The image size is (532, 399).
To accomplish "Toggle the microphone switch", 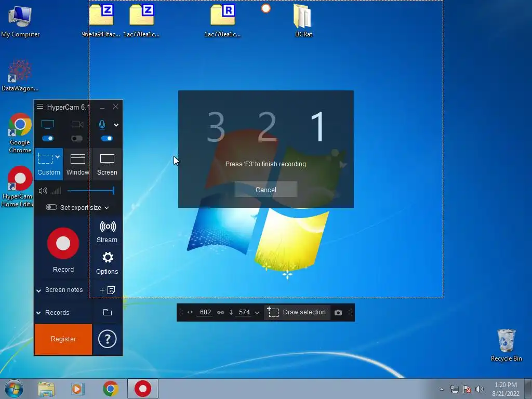I will coord(107,138).
